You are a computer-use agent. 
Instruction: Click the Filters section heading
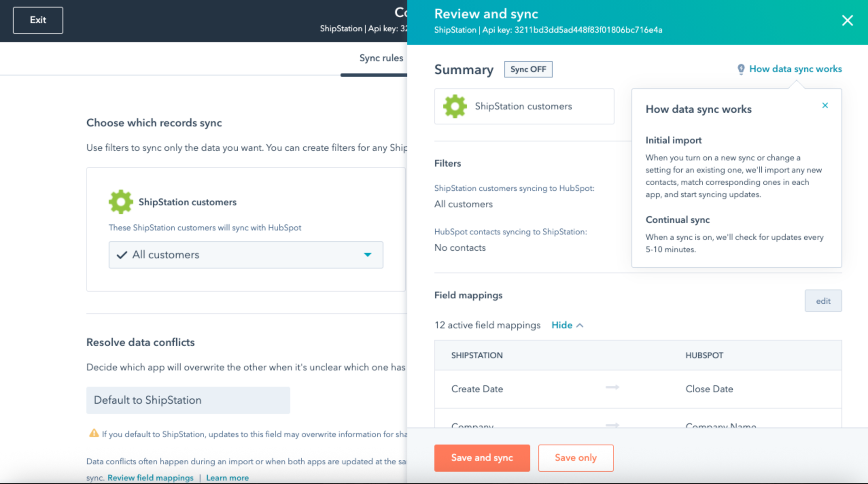click(448, 163)
